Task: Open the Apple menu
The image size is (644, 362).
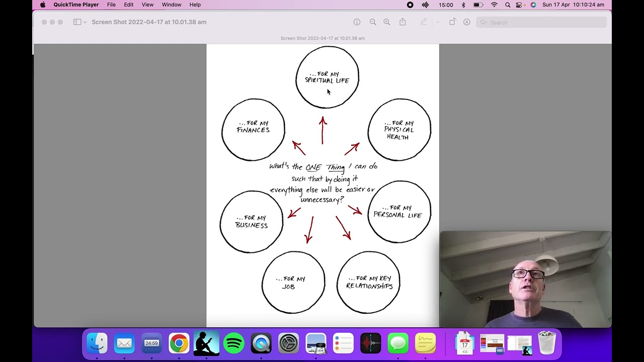Action: pyautogui.click(x=43, y=5)
